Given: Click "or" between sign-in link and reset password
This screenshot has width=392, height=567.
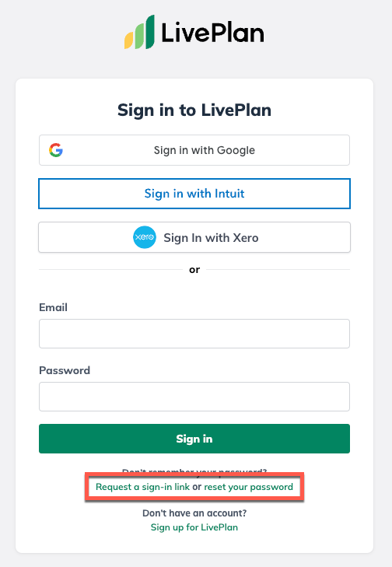Looking at the screenshot, I should 197,487.
